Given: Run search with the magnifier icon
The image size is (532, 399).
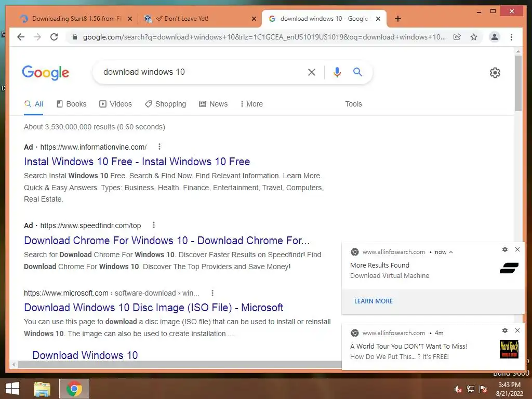Looking at the screenshot, I should [357, 72].
